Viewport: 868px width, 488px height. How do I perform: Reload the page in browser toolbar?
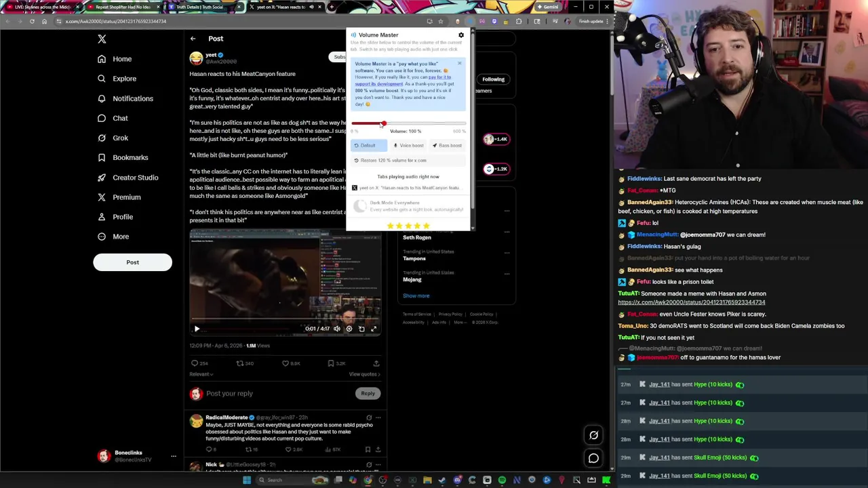click(31, 21)
